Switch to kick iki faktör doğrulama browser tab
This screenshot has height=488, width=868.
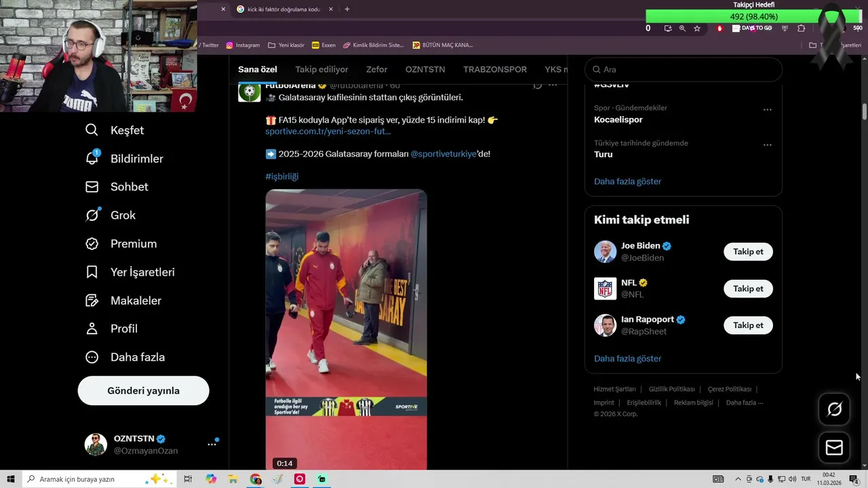tap(284, 9)
